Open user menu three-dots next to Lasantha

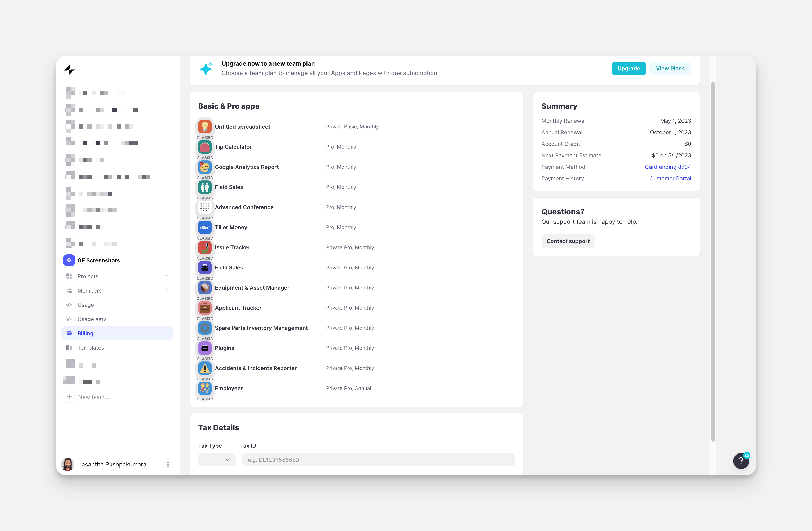[x=168, y=464]
